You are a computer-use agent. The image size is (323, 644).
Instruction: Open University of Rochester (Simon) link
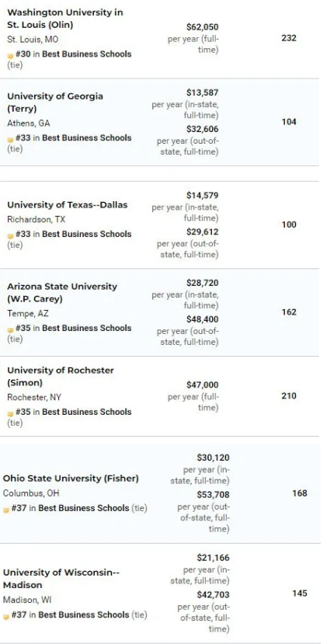point(61,377)
